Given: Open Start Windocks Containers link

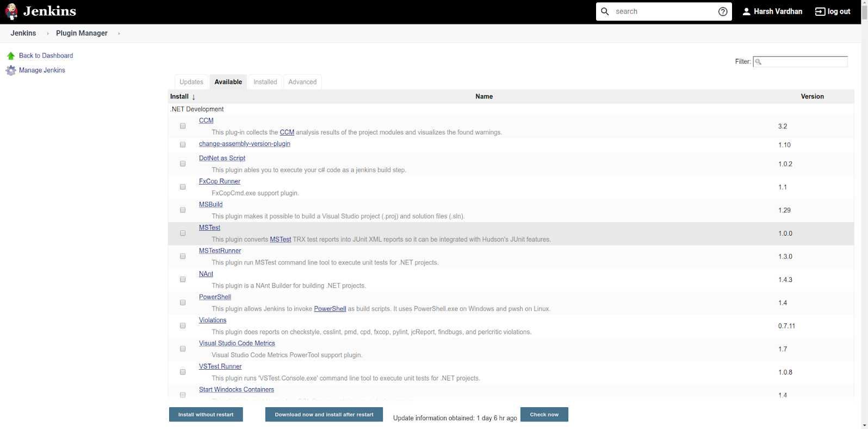Looking at the screenshot, I should tap(237, 390).
